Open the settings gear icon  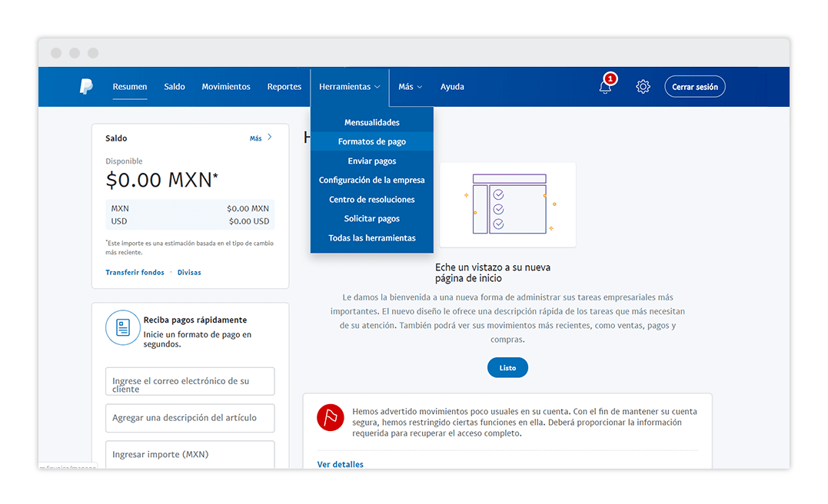pyautogui.click(x=643, y=87)
